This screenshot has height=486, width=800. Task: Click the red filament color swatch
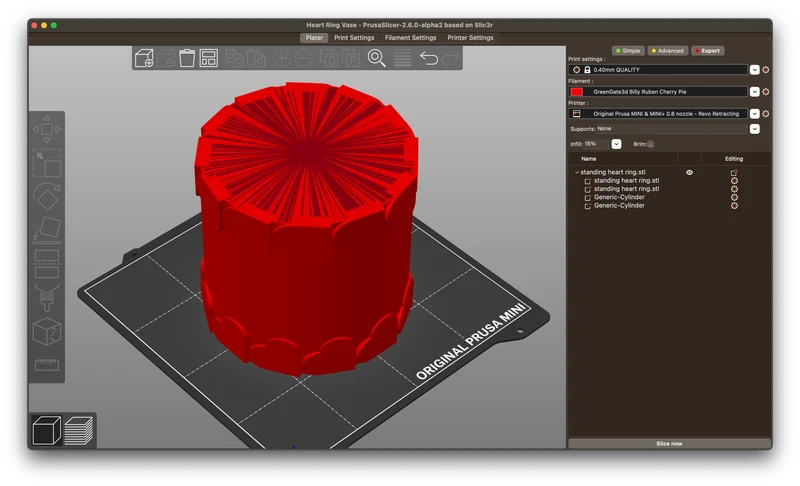pyautogui.click(x=577, y=92)
